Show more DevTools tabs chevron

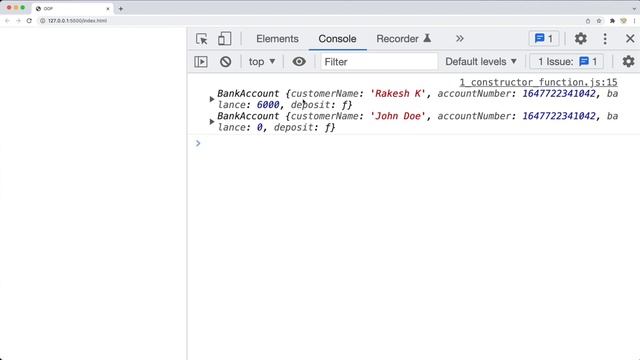click(x=460, y=39)
